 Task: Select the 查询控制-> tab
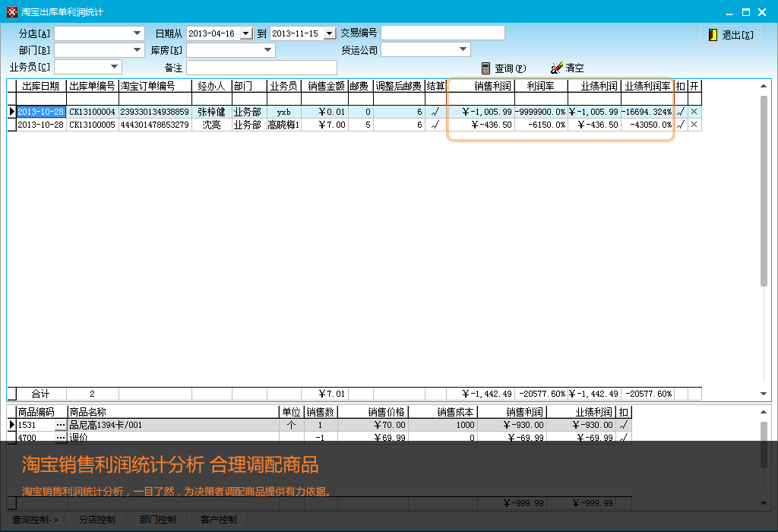(35, 520)
